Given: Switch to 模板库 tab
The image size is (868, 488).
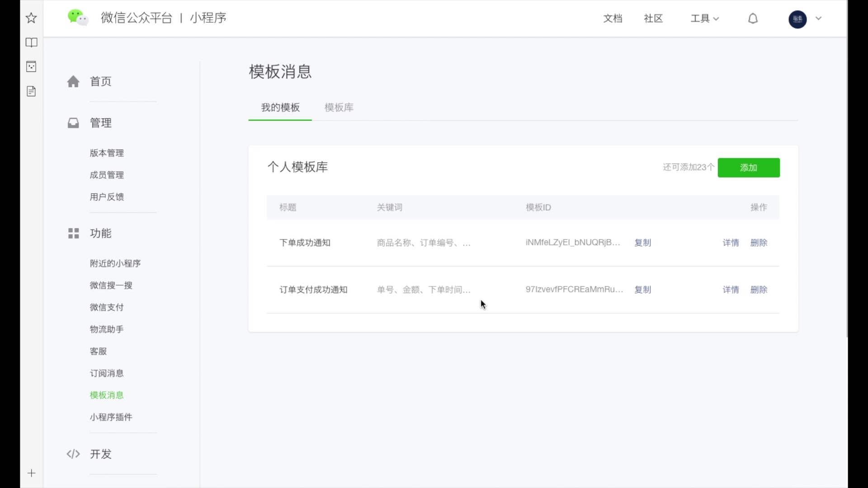Looking at the screenshot, I should [x=339, y=108].
